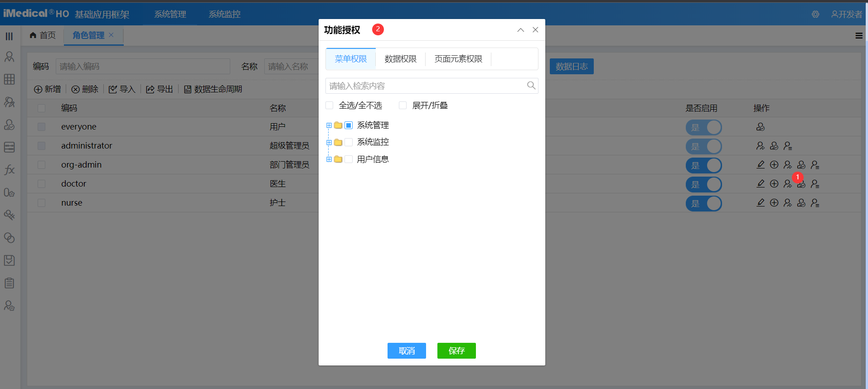Screen dimensions: 868x389
Task: Click the 数据日志 button
Action: (x=572, y=67)
